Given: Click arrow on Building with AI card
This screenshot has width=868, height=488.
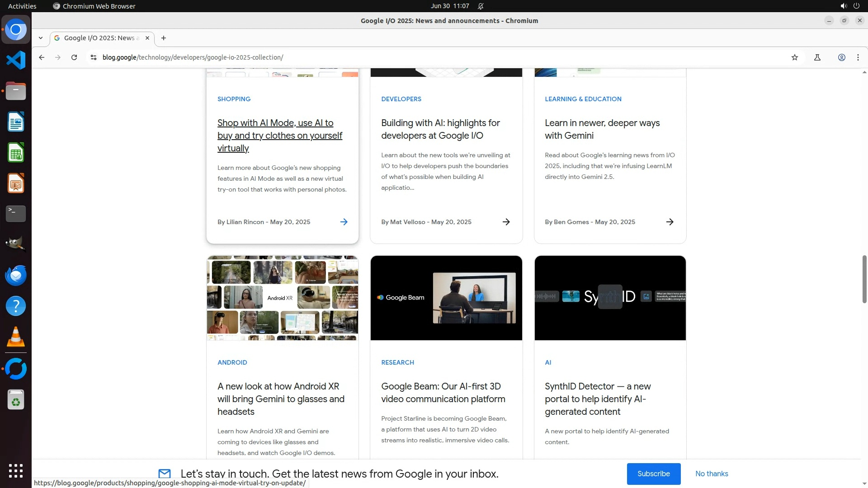Looking at the screenshot, I should coord(506,222).
